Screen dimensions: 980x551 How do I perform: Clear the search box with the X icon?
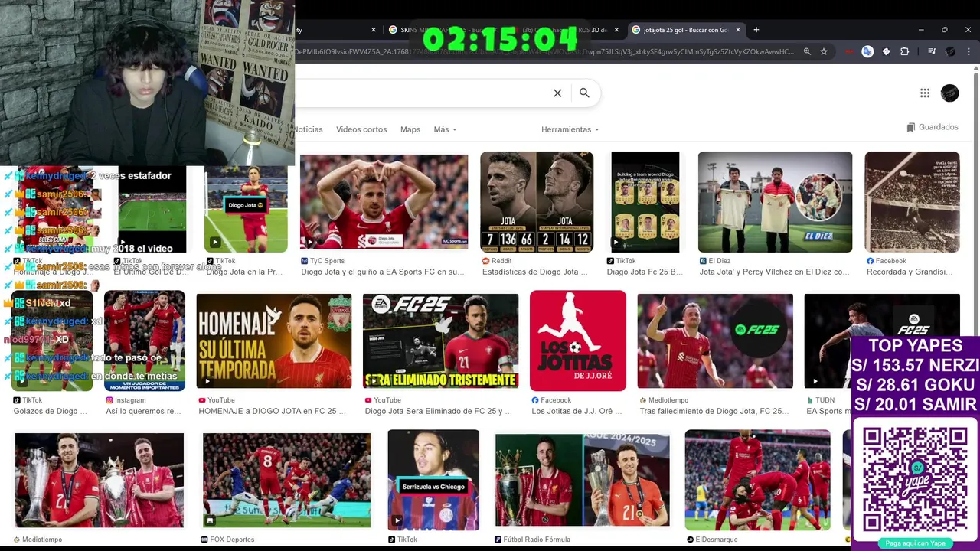(557, 93)
